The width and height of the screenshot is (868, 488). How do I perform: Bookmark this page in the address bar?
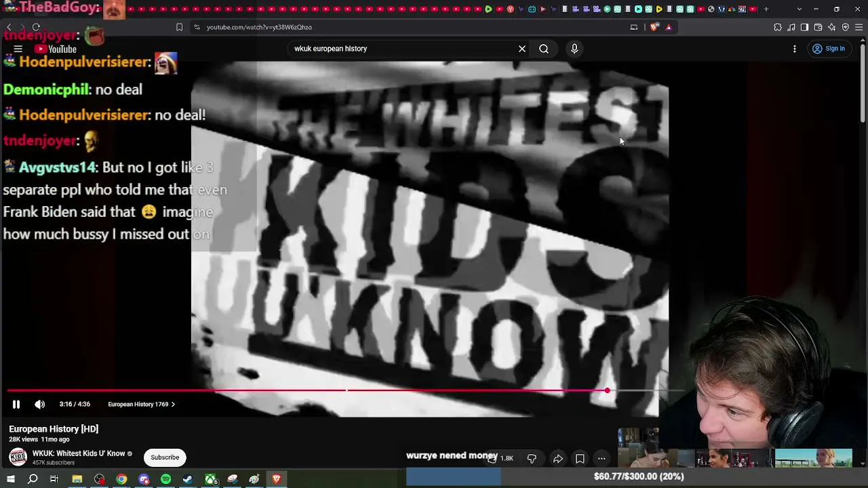point(179,27)
